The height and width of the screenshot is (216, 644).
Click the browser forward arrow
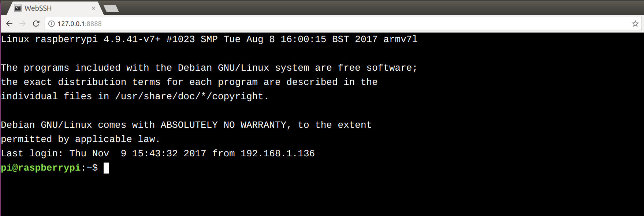(22, 24)
